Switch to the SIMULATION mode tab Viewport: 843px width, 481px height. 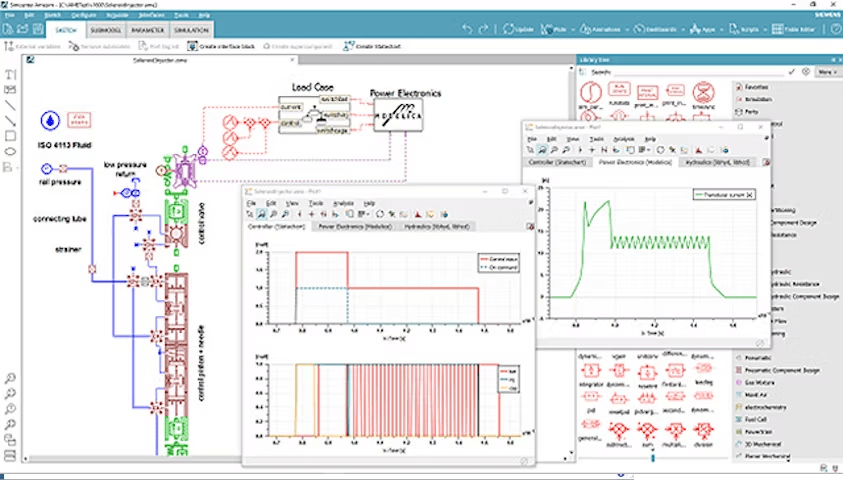[191, 30]
